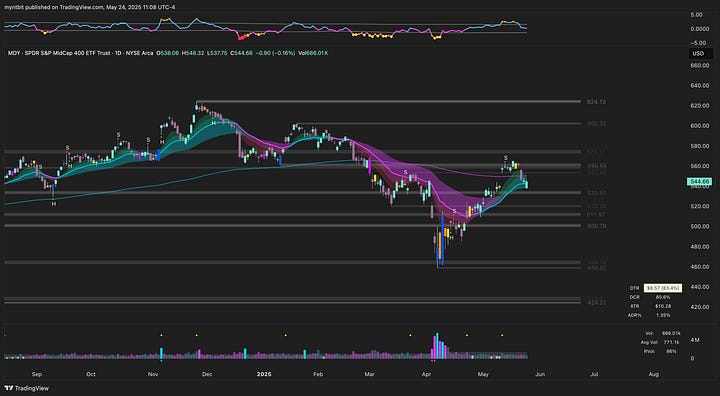Click the ADR% 1.35% stat row
Viewport: 720px width, 396px height.
point(650,315)
